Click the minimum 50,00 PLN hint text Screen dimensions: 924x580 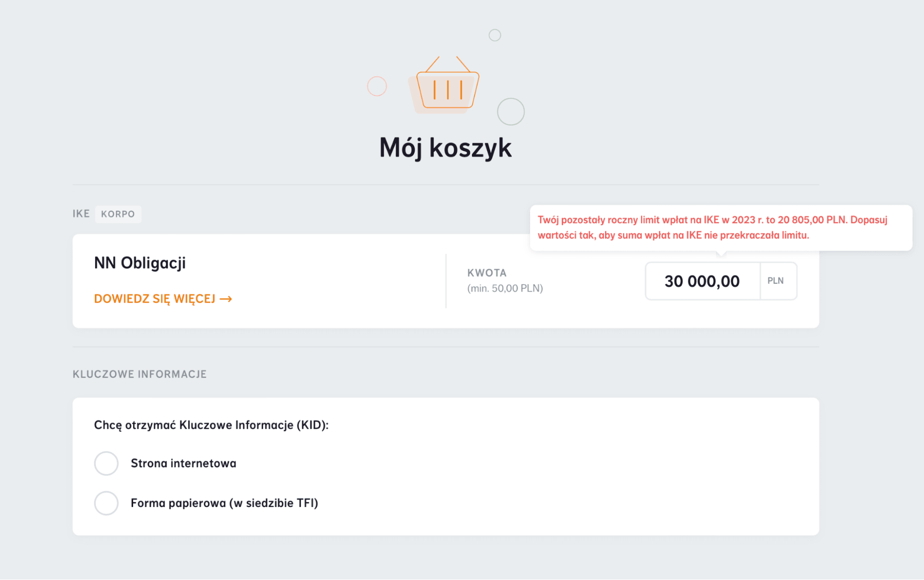tap(505, 288)
